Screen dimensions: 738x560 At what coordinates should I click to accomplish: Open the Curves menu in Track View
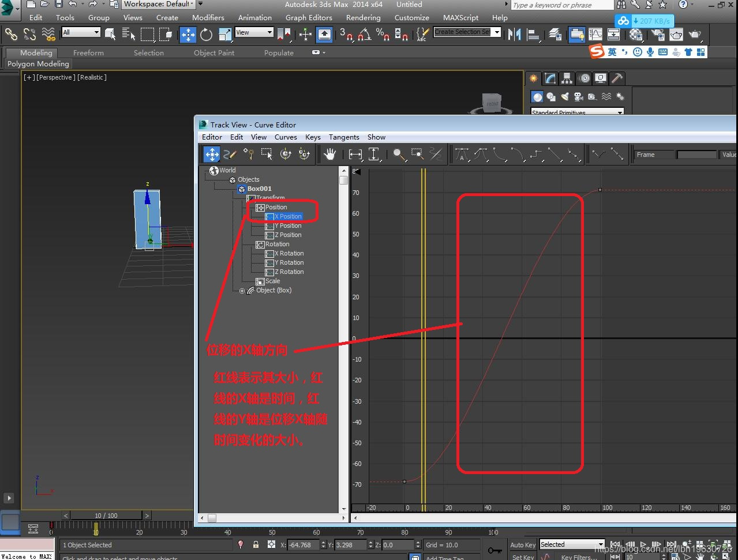tap(286, 137)
